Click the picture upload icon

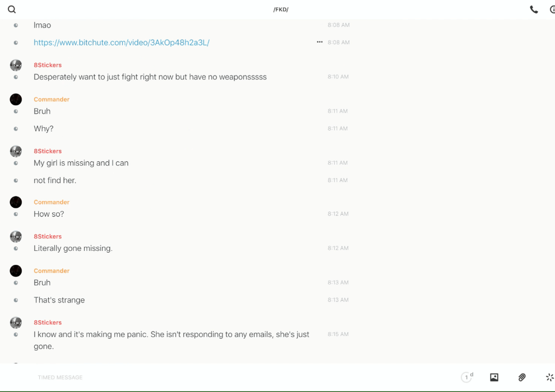pos(494,377)
